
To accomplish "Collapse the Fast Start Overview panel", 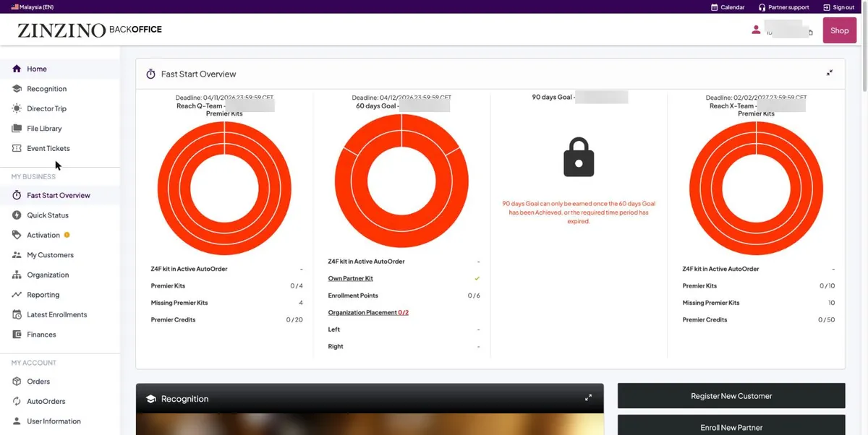I will click(830, 73).
